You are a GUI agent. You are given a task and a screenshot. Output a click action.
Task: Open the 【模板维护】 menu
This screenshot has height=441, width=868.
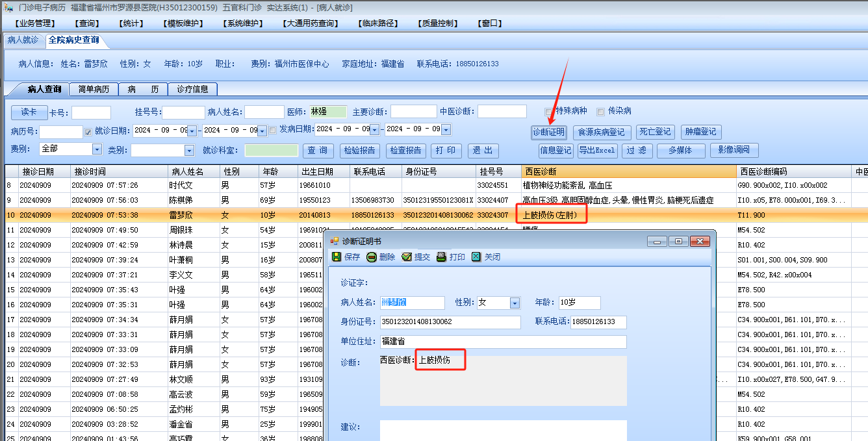click(x=183, y=23)
